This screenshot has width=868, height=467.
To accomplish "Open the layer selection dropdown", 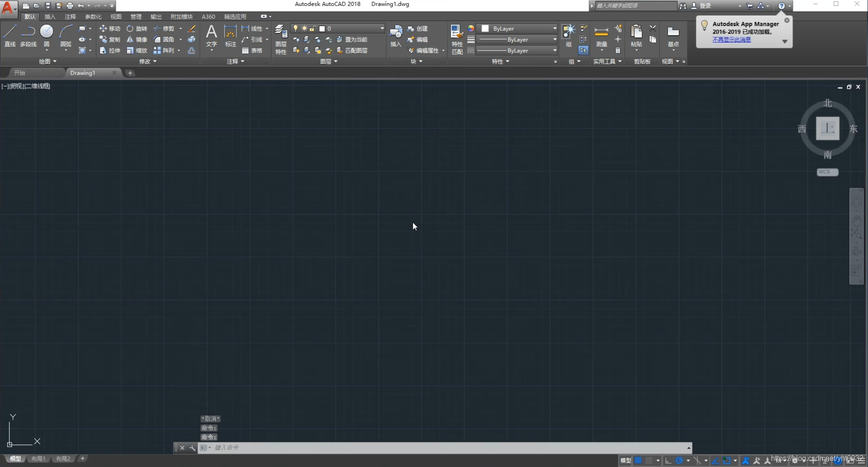I will click(382, 28).
